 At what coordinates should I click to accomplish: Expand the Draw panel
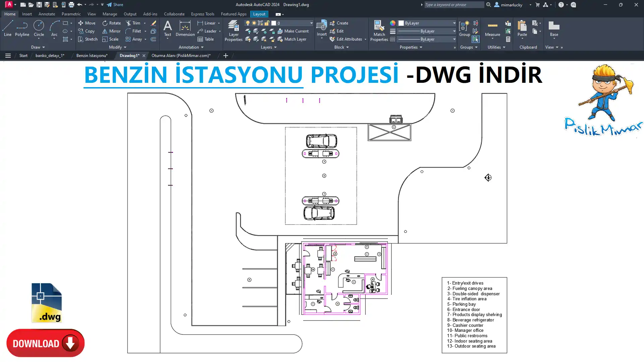tap(38, 47)
